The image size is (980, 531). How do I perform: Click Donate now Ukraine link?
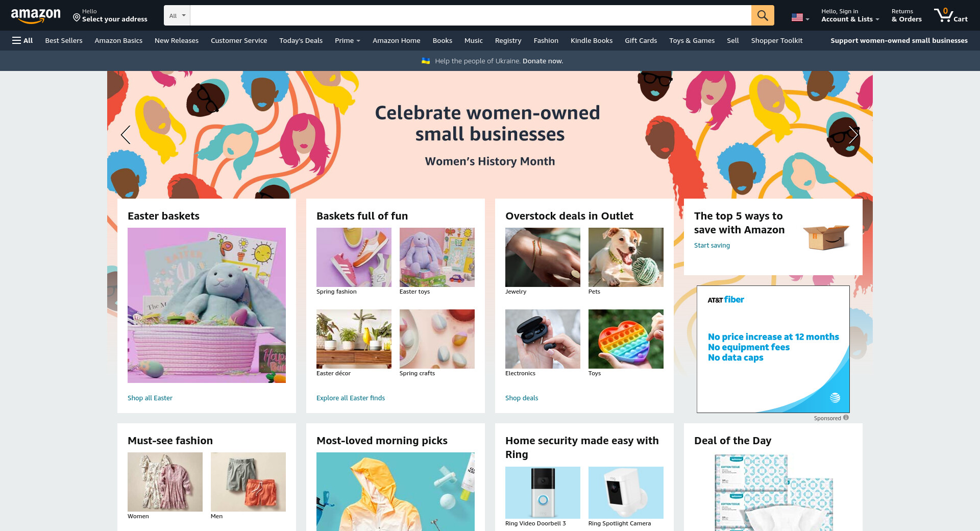(x=543, y=61)
